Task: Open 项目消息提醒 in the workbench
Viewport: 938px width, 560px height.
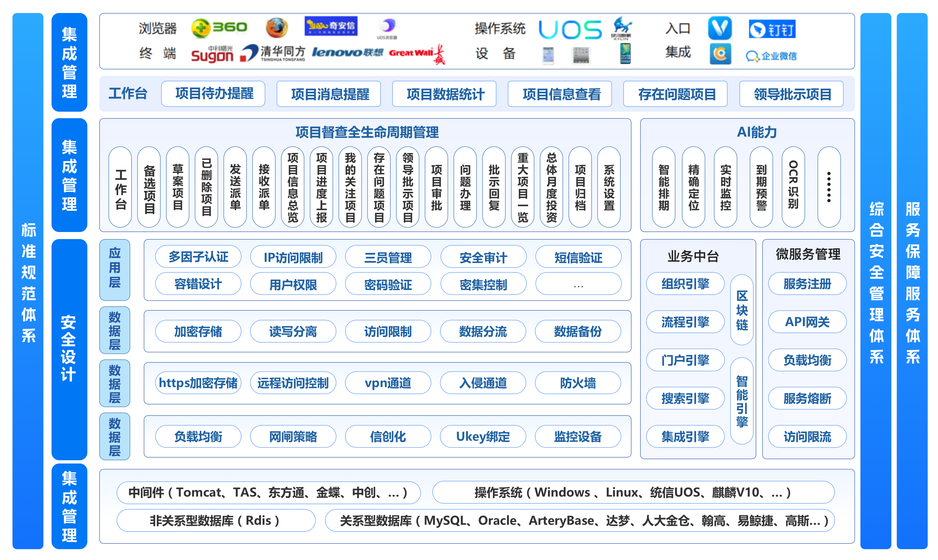Action: coord(329,94)
